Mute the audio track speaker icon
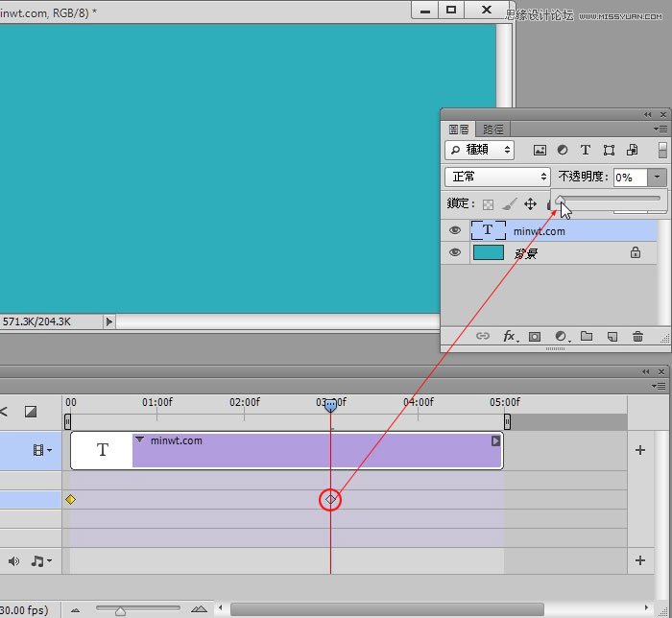The height and width of the screenshot is (618, 672). (14, 560)
